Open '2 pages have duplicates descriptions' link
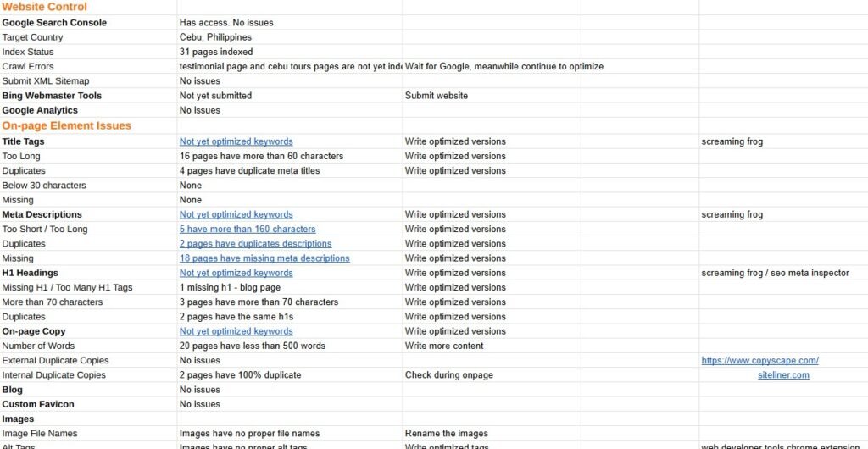The width and height of the screenshot is (868, 449). (x=255, y=244)
